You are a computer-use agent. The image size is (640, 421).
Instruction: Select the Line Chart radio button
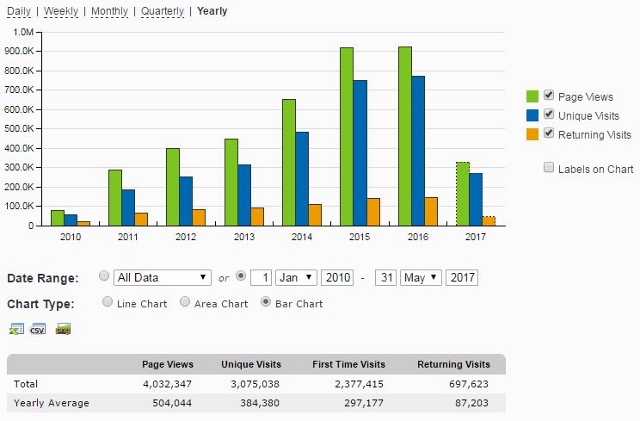[108, 302]
